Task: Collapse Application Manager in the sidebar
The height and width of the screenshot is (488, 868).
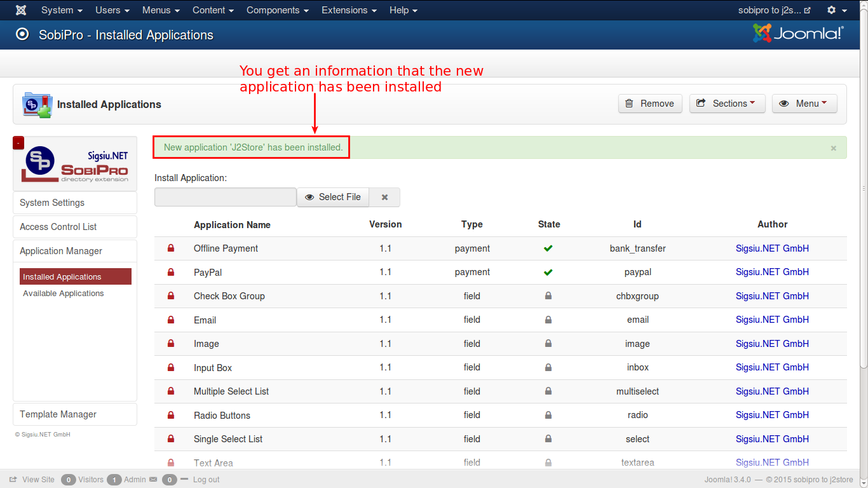Action: [75, 251]
